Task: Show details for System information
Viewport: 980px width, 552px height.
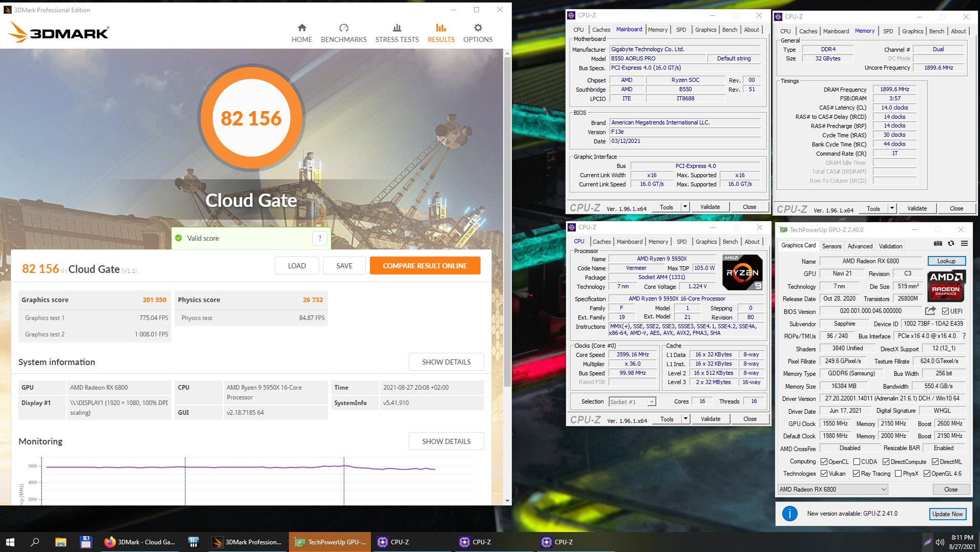Action: 446,362
